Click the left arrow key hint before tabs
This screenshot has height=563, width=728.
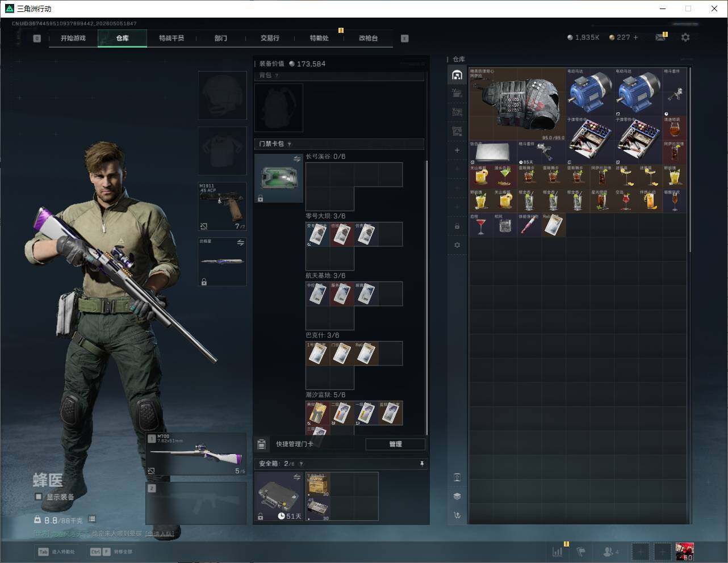pyautogui.click(x=37, y=38)
